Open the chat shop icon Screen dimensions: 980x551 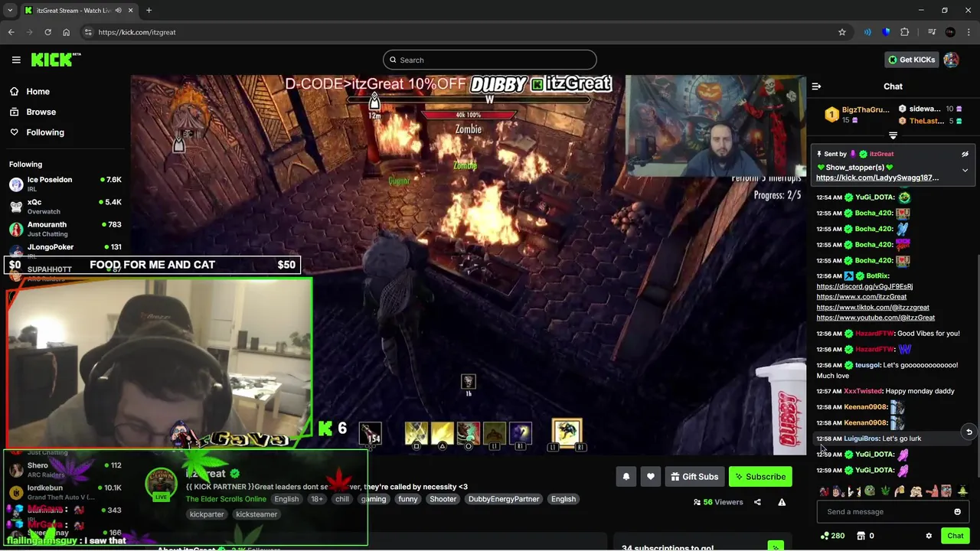pos(861,536)
